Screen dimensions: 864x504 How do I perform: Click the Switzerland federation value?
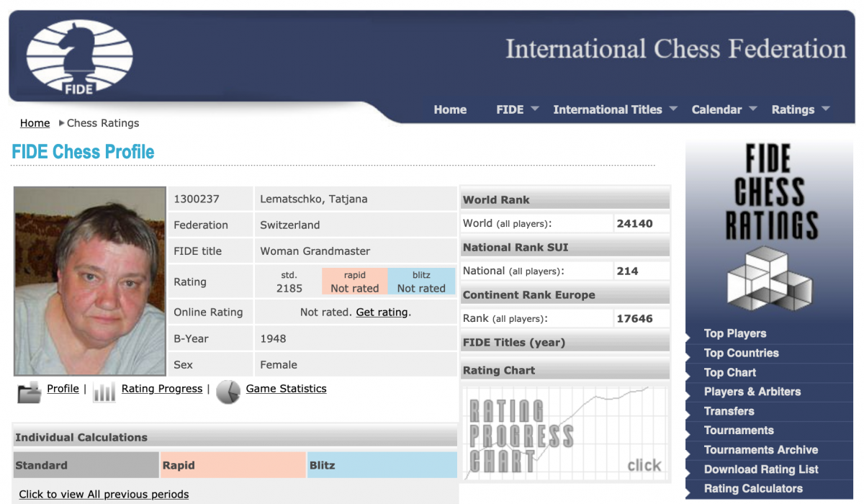pos(290,225)
